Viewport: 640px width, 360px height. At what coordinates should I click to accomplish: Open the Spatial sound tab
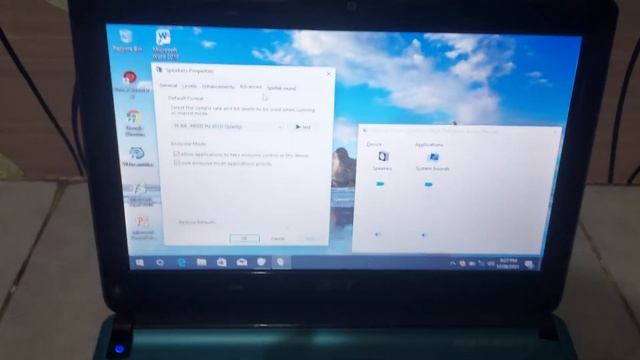281,88
